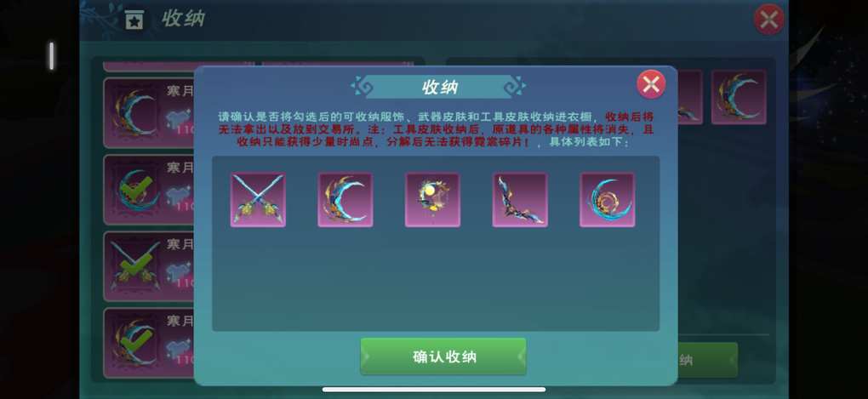Check the unselected crescent blade list item
Viewport: 868px width, 399px height.
(x=134, y=113)
